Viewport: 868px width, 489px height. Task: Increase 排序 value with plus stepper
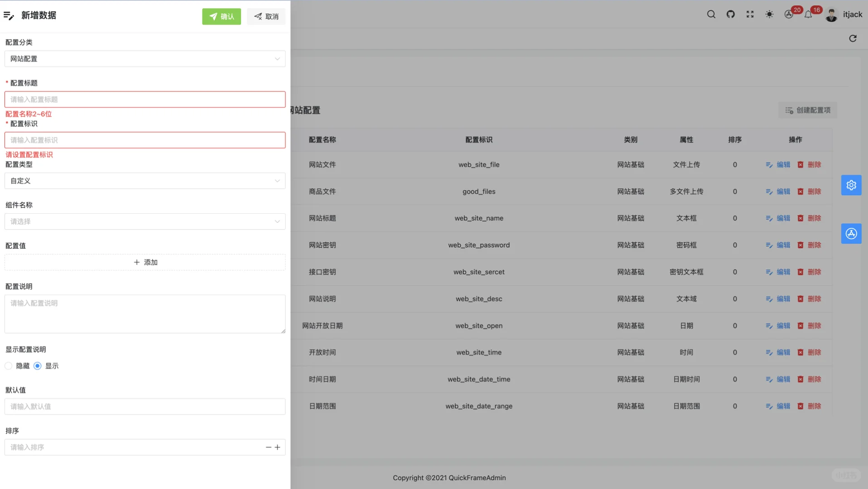point(278,447)
